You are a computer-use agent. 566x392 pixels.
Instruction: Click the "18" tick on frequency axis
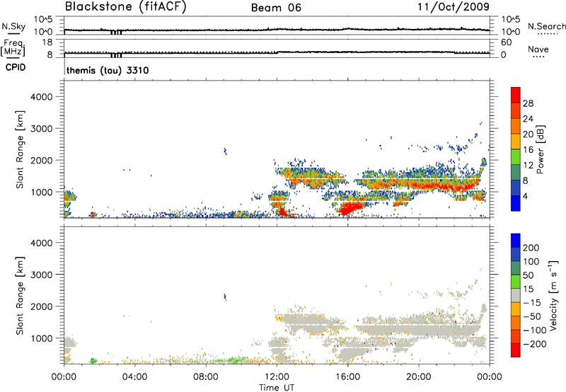(x=47, y=42)
